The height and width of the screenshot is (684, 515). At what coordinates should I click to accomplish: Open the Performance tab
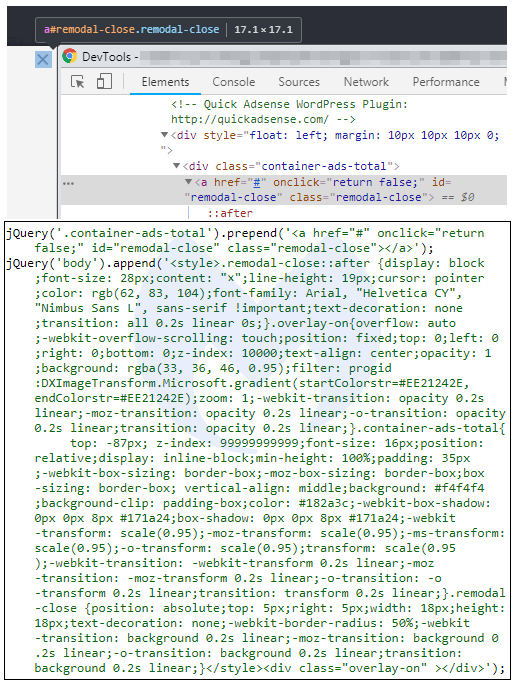pos(446,82)
